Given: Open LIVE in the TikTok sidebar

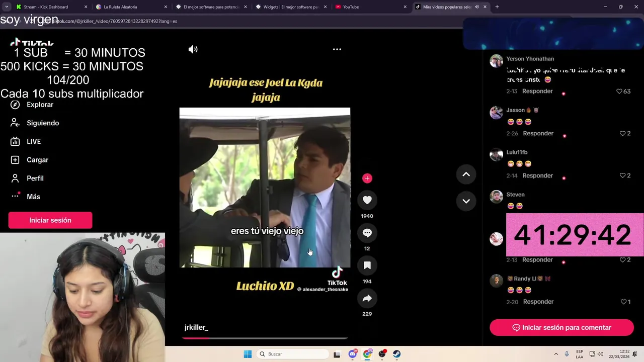Looking at the screenshot, I should [34, 141].
